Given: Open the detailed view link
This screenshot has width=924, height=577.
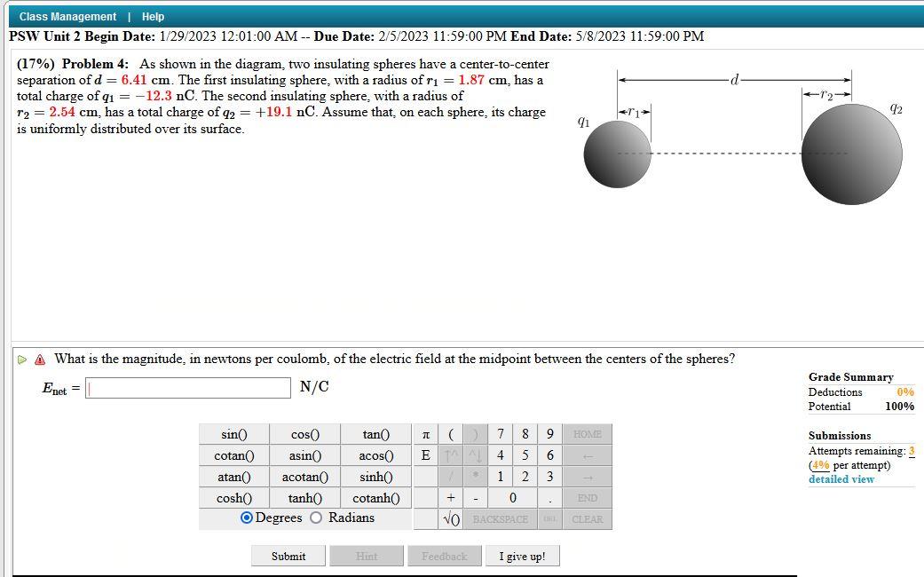Looking at the screenshot, I should [x=840, y=478].
